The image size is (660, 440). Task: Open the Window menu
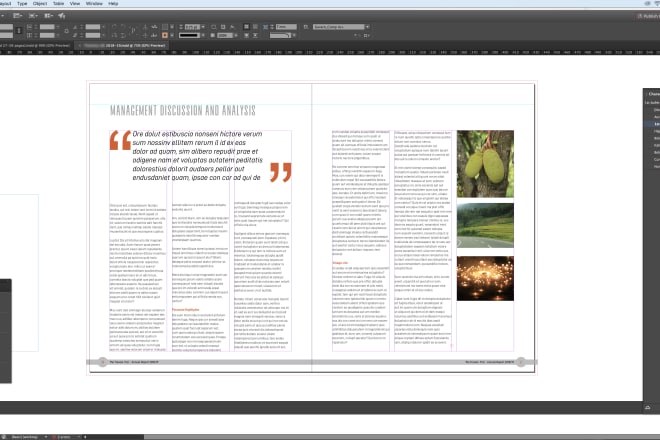point(94,3)
